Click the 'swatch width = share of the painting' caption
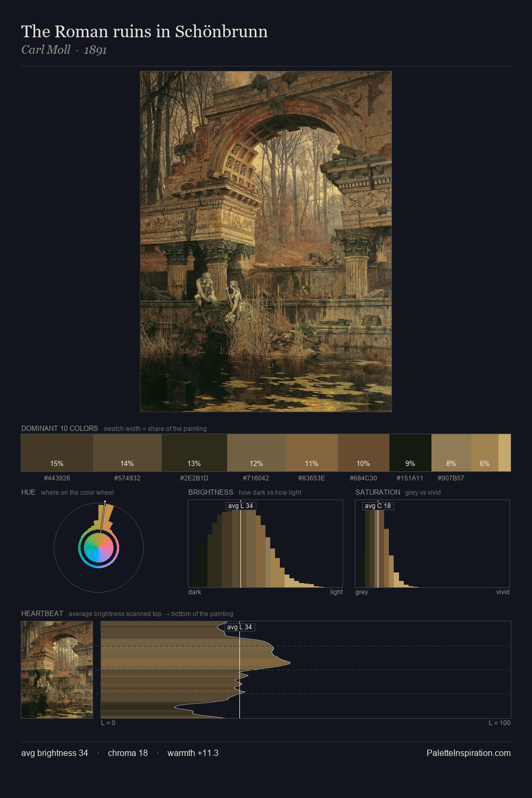This screenshot has height=798, width=532. click(x=155, y=429)
